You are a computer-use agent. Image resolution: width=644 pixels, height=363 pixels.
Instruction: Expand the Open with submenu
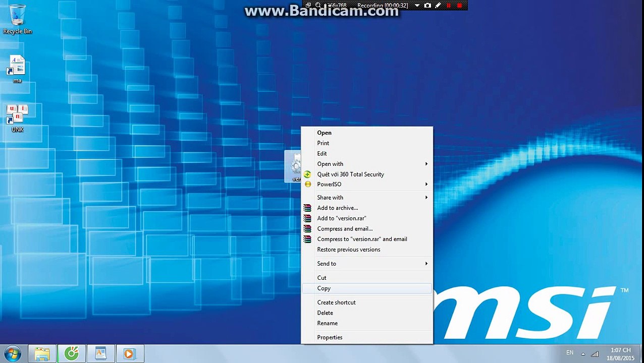click(367, 164)
